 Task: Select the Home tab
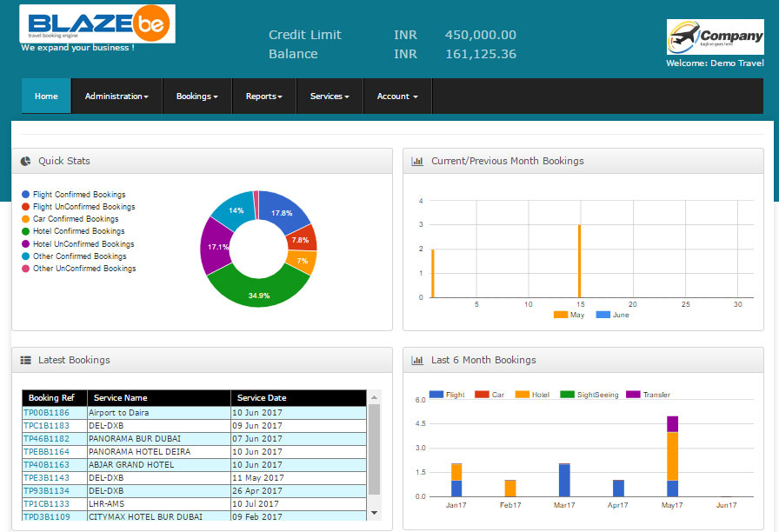tap(45, 96)
